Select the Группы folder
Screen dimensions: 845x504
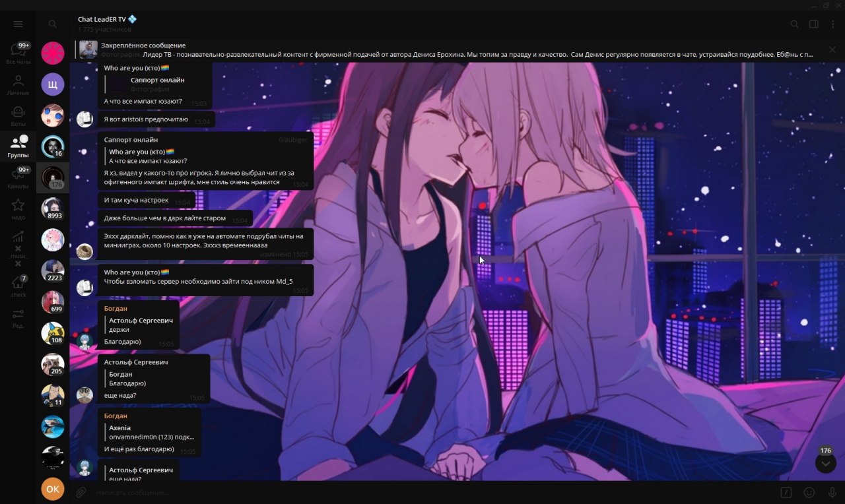click(18, 147)
